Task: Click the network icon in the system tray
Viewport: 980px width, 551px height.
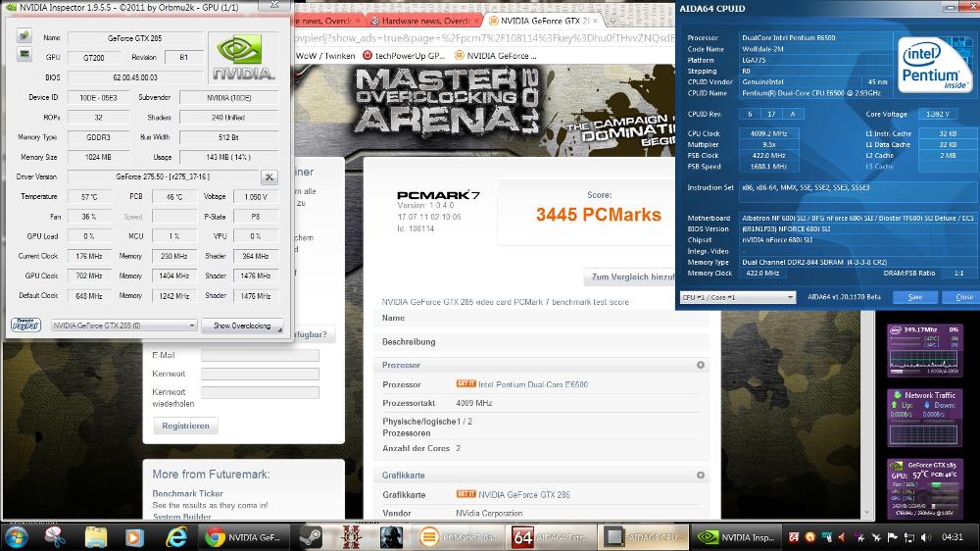Action: pos(909,537)
